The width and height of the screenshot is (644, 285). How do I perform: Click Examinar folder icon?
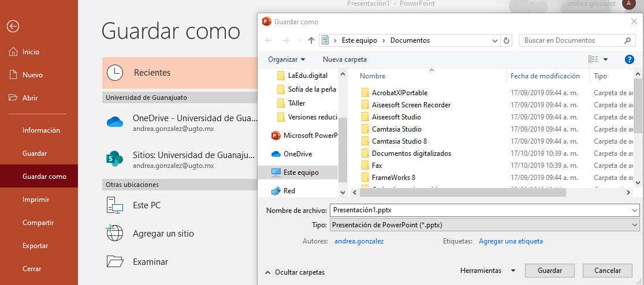114,261
